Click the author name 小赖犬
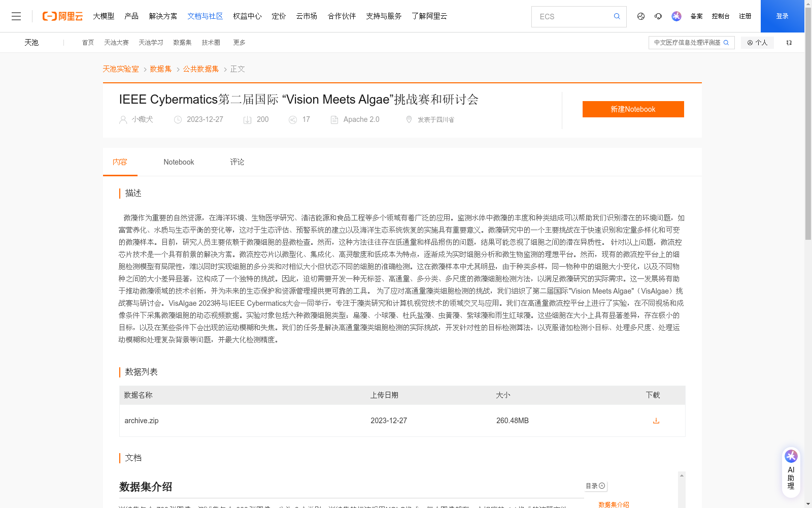 143,119
